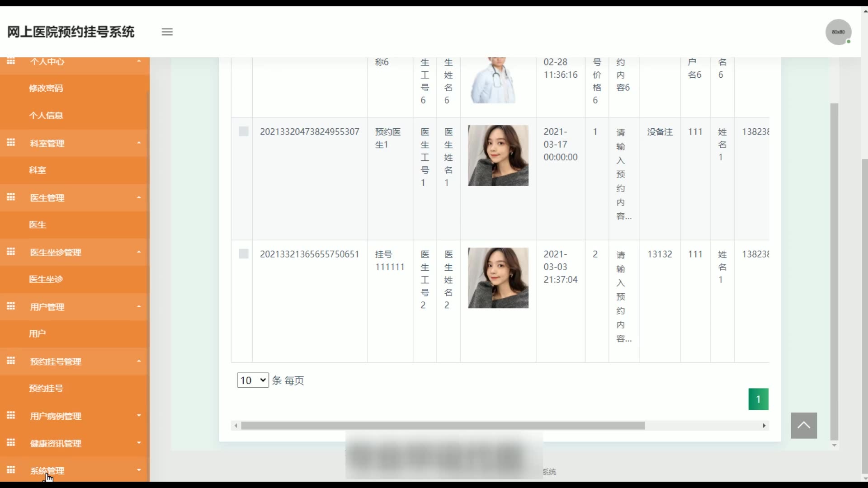Screen dimensions: 868x488
Task: Go to page 1 in pagination
Action: 758,399
